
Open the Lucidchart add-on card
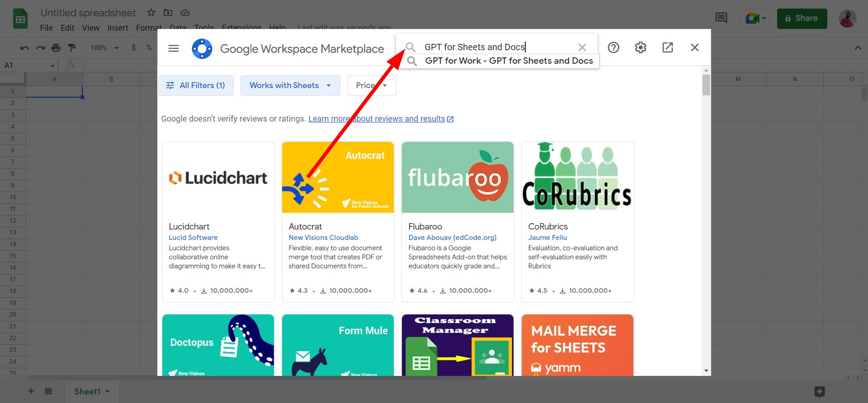(218, 222)
